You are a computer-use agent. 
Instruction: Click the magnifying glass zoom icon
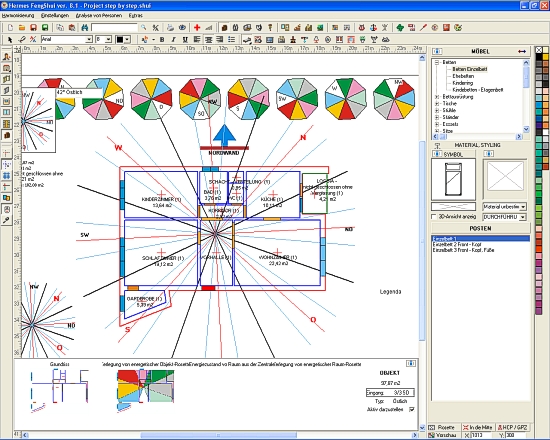(143, 27)
